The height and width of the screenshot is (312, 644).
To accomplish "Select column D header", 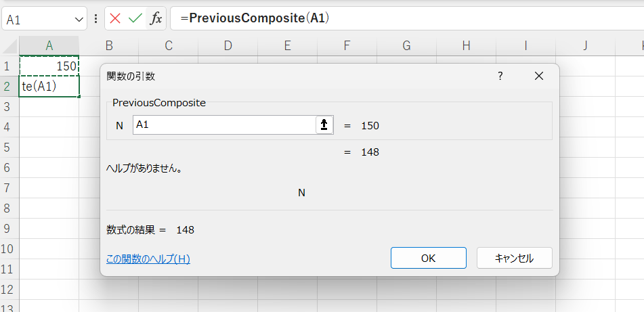I will pos(228,46).
